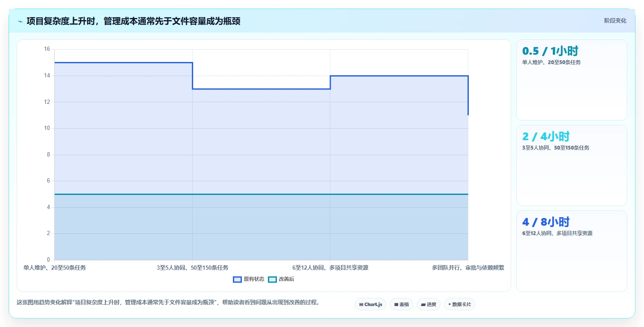Click axis label 多团队并行、审批与依赖频繁
Image resolution: width=644 pixels, height=327 pixels.
468,268
